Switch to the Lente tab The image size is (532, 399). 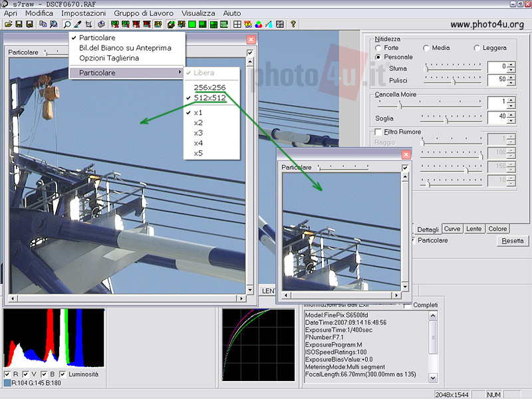(x=473, y=229)
